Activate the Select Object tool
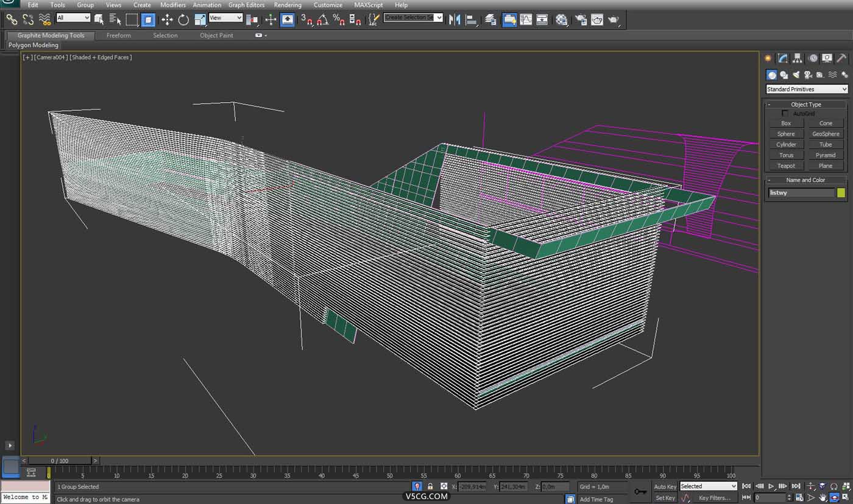This screenshot has width=853, height=504. pyautogui.click(x=99, y=19)
